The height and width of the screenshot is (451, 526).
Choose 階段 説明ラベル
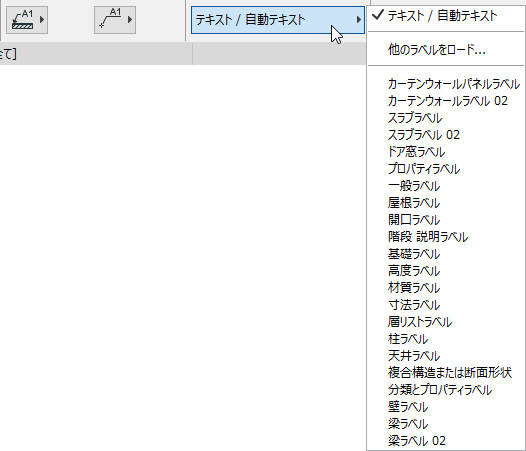[x=445, y=237]
